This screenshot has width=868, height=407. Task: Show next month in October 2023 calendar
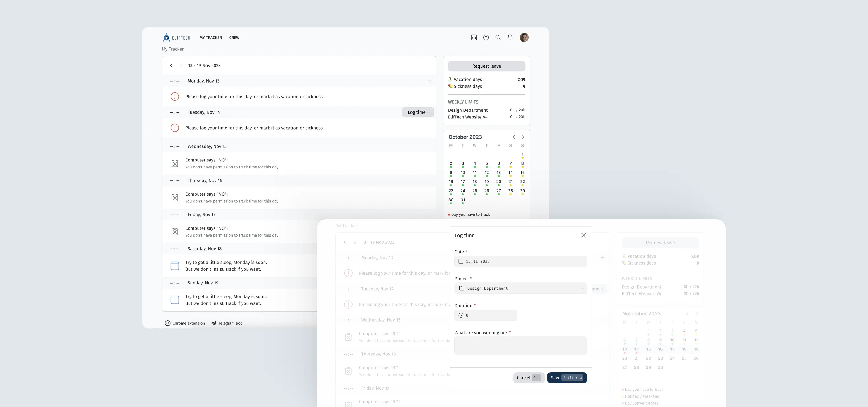523,137
